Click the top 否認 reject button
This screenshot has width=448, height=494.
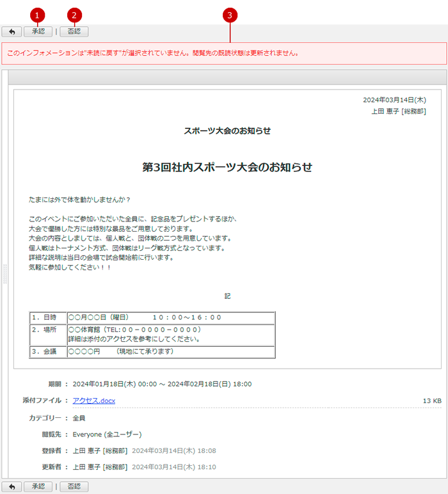point(74,31)
